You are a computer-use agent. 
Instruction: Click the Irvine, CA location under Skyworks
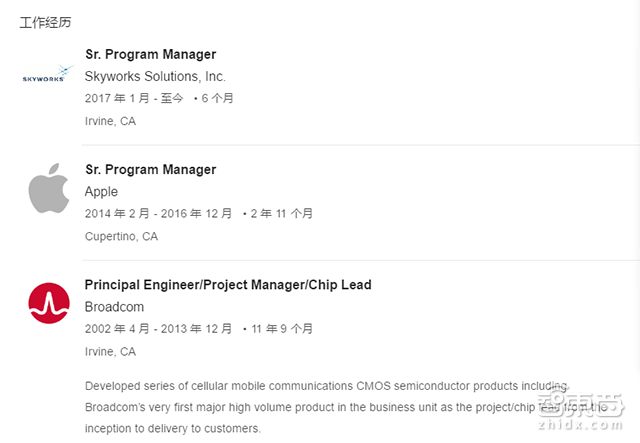coord(110,121)
